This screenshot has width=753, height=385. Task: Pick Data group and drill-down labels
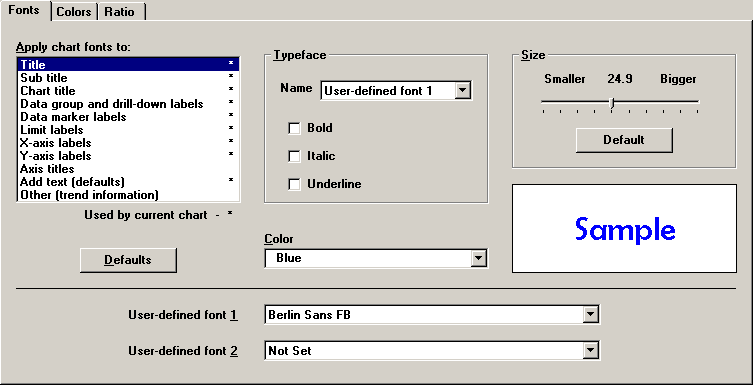coord(128,104)
